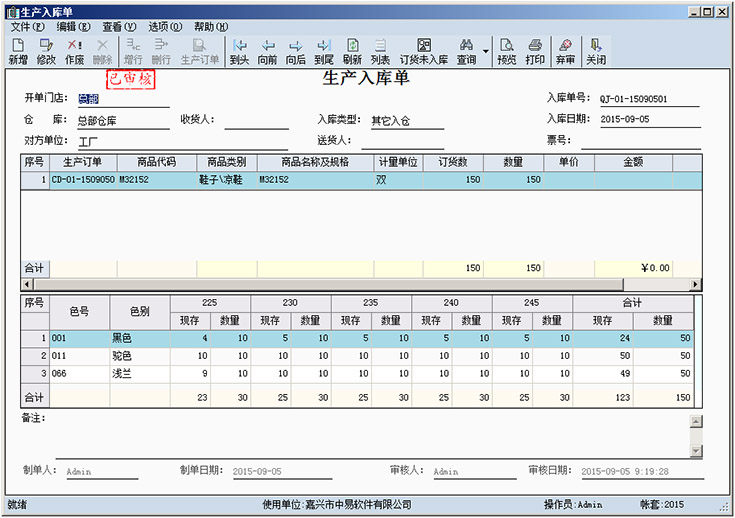Click the 入库类型 field 其它入仓

[407, 121]
